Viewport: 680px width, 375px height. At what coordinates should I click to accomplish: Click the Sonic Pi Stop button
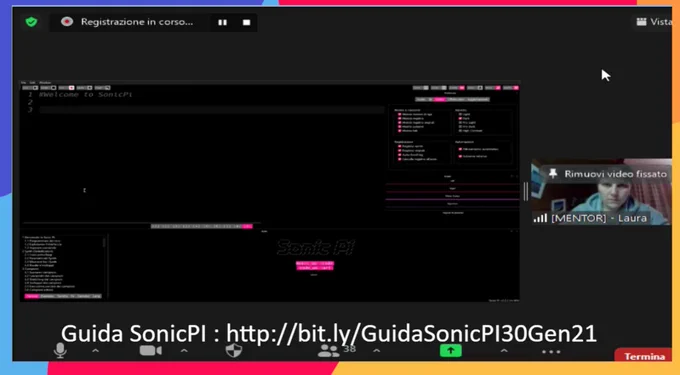tap(48, 88)
